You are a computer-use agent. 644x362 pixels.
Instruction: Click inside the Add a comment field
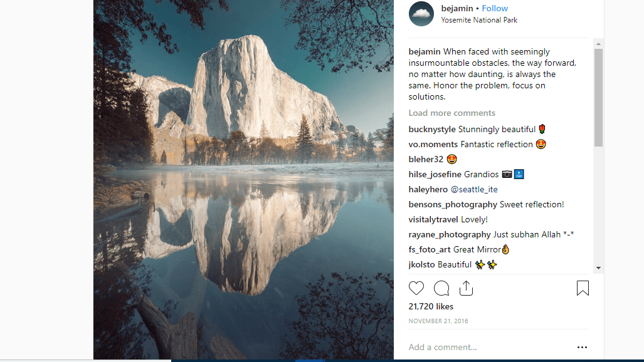[x=488, y=347]
